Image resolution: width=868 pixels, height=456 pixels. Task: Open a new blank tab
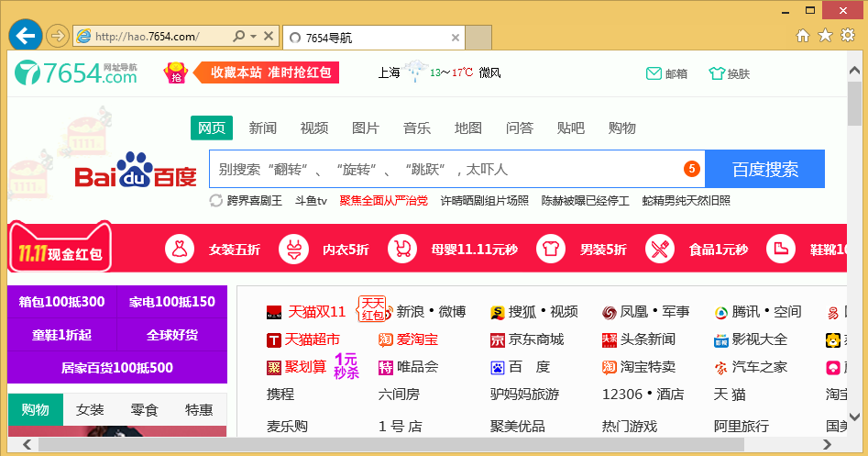point(478,38)
